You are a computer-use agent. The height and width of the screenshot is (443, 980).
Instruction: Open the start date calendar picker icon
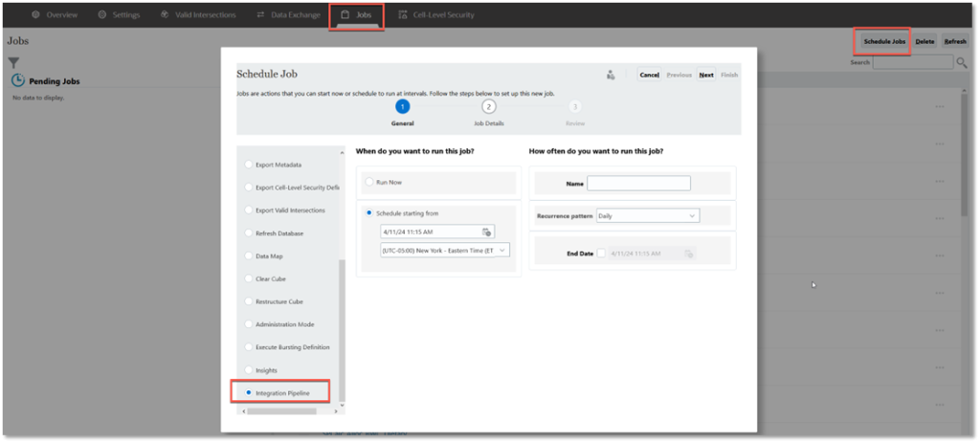click(486, 232)
